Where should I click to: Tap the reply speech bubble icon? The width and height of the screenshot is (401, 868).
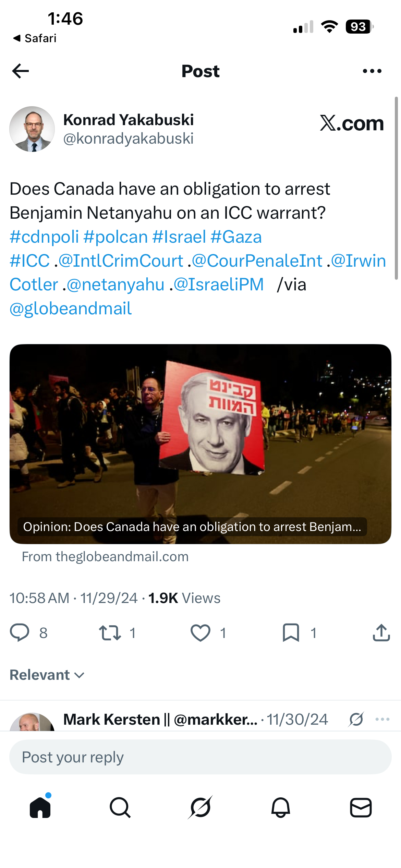[20, 632]
